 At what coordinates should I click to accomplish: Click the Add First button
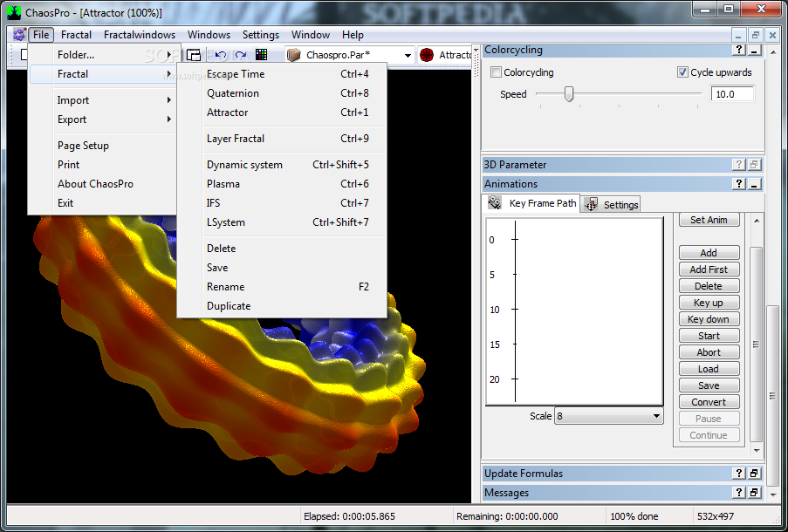[x=709, y=269]
